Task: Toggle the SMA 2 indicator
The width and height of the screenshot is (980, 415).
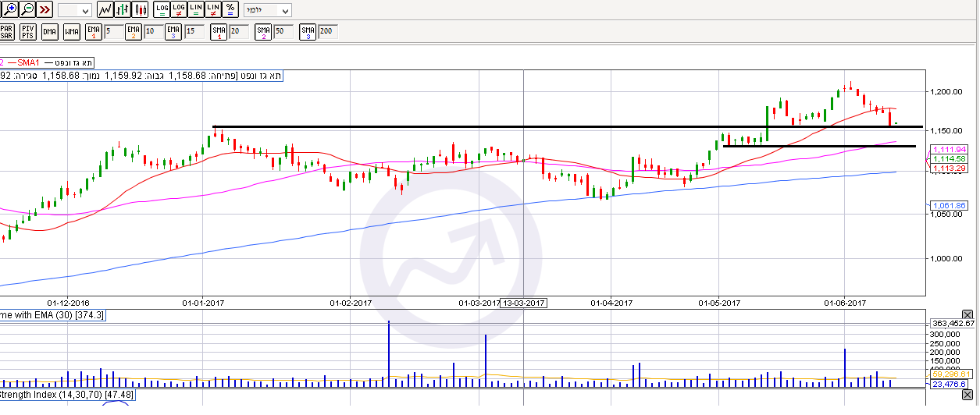Action: [x=264, y=32]
